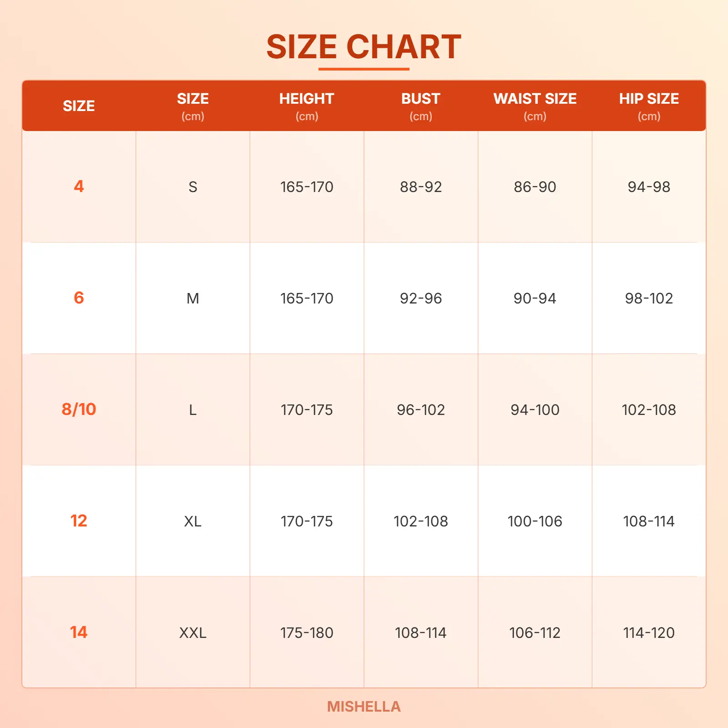Screen dimensions: 728x728
Task: Click the size 12 row label
Action: [79, 521]
